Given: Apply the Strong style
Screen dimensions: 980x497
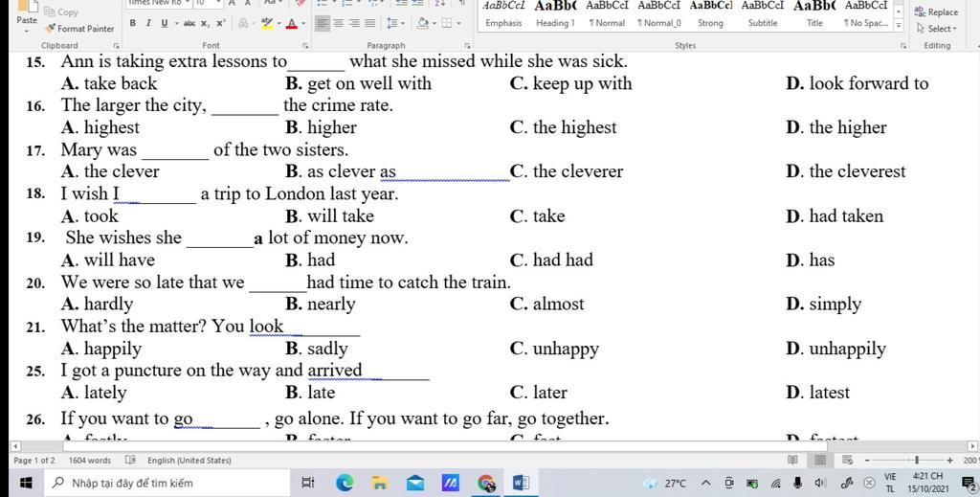Looking at the screenshot, I should coord(711,15).
